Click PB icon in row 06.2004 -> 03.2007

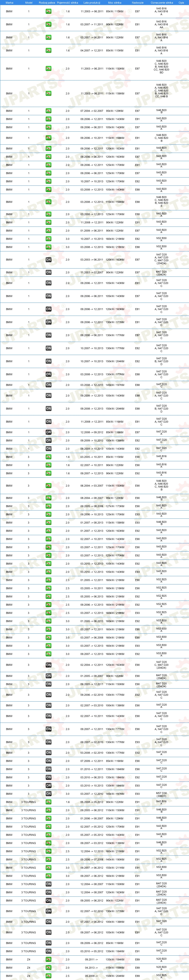[x=48, y=486]
